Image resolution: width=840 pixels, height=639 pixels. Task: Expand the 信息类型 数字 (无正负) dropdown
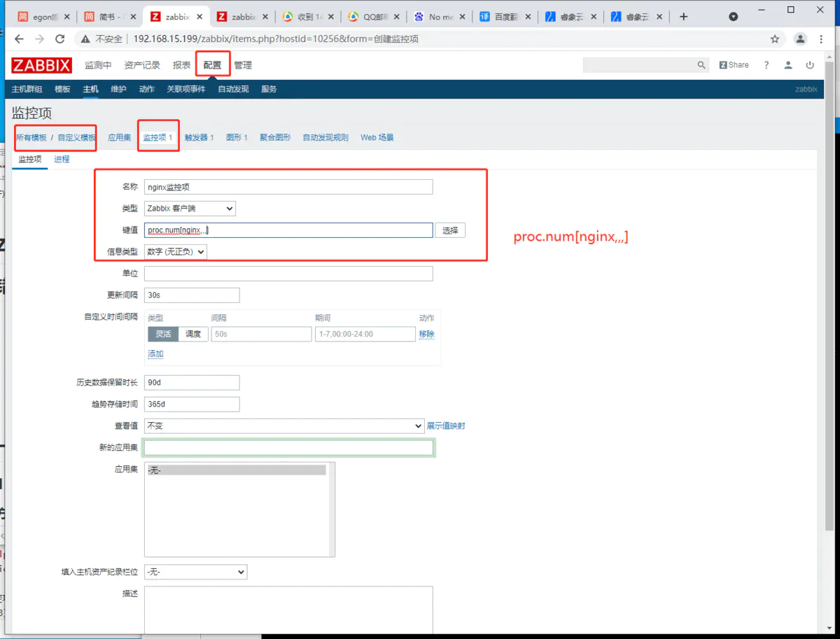click(176, 251)
